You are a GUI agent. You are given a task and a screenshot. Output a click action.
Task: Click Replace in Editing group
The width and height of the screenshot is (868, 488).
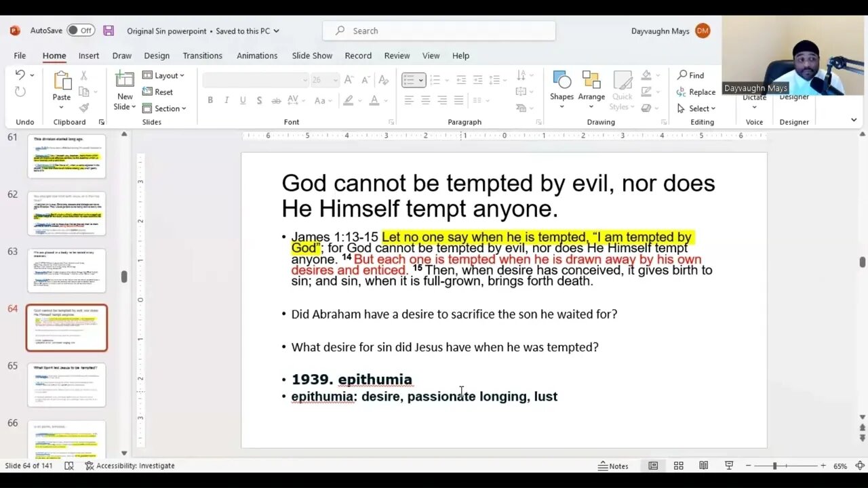696,91
